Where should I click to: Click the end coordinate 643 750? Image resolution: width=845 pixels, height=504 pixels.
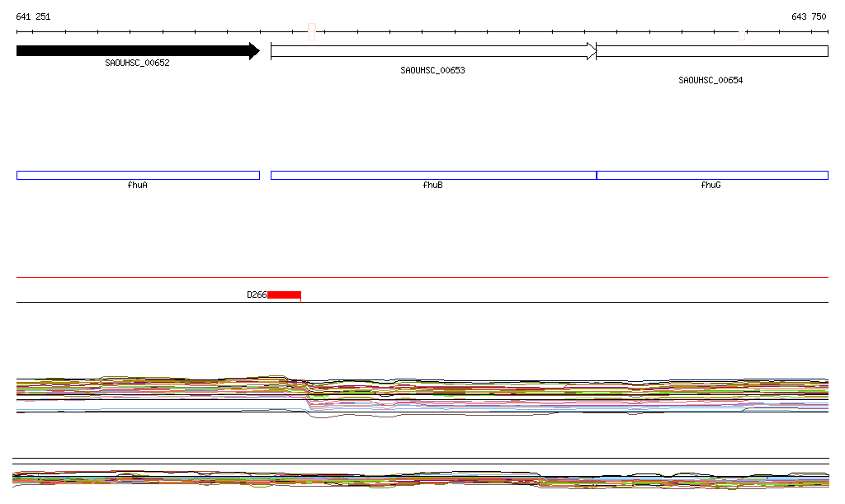(x=809, y=16)
